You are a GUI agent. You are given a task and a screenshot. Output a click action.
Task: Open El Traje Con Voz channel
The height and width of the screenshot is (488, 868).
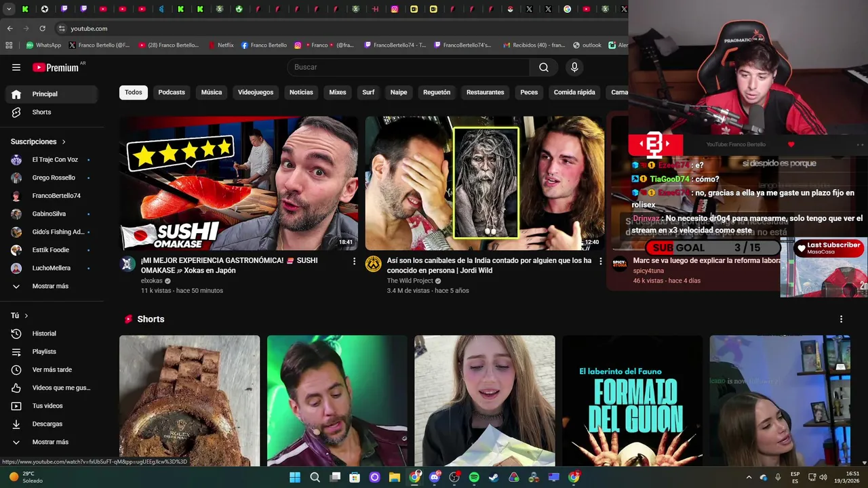coord(52,159)
